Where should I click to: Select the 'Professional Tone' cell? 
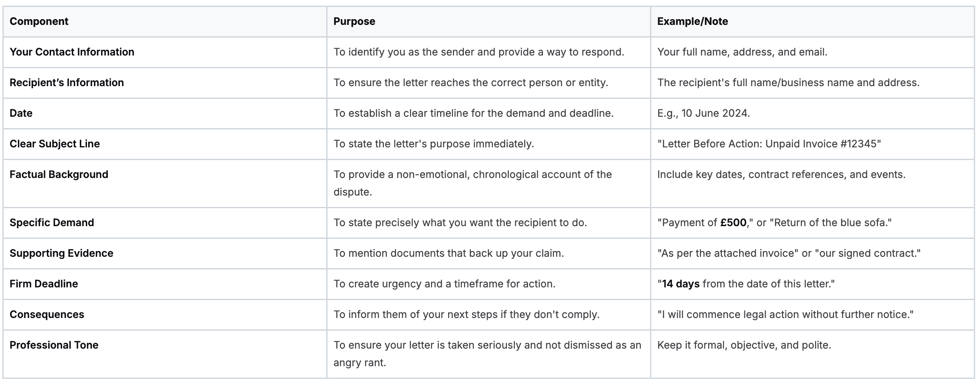(x=54, y=345)
